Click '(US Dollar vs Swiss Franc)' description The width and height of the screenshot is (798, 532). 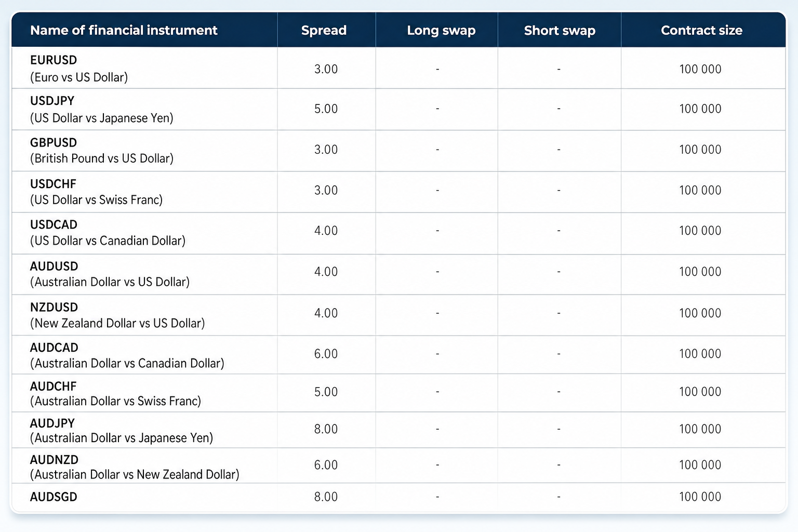(x=97, y=200)
